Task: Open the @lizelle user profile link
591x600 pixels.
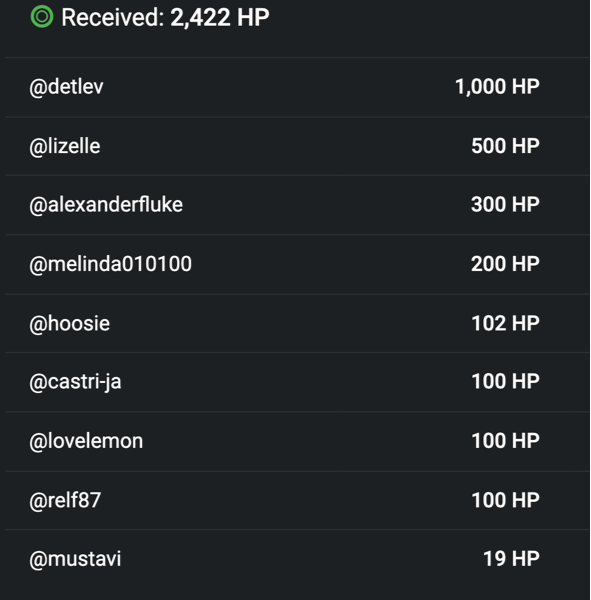Action: [x=65, y=146]
